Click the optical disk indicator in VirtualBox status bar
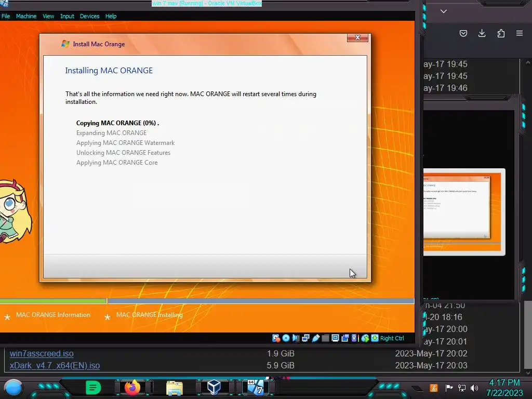 click(x=286, y=338)
